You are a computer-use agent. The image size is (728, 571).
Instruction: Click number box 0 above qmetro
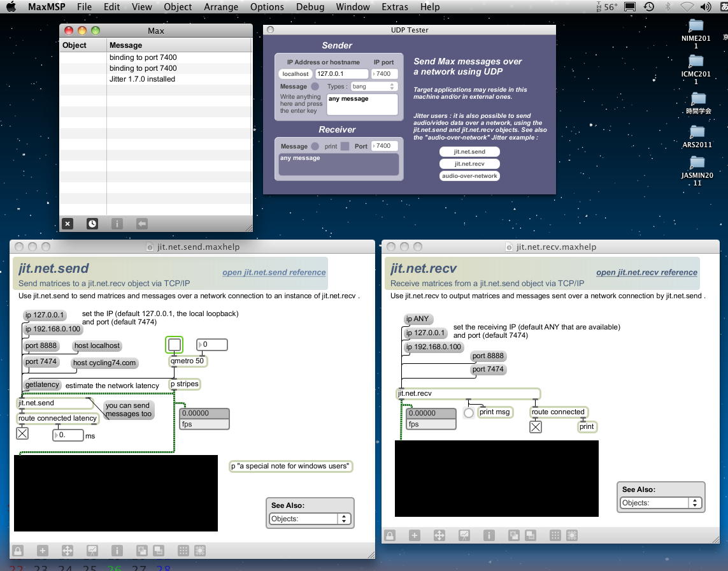point(212,345)
